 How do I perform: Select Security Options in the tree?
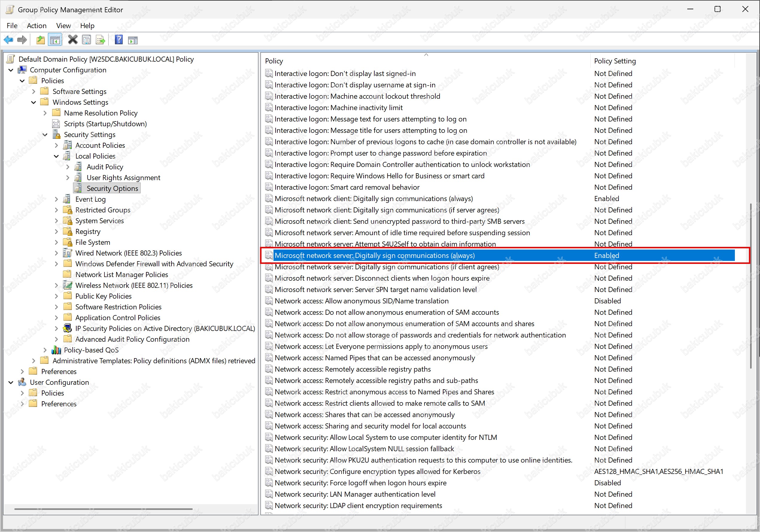pyautogui.click(x=112, y=189)
